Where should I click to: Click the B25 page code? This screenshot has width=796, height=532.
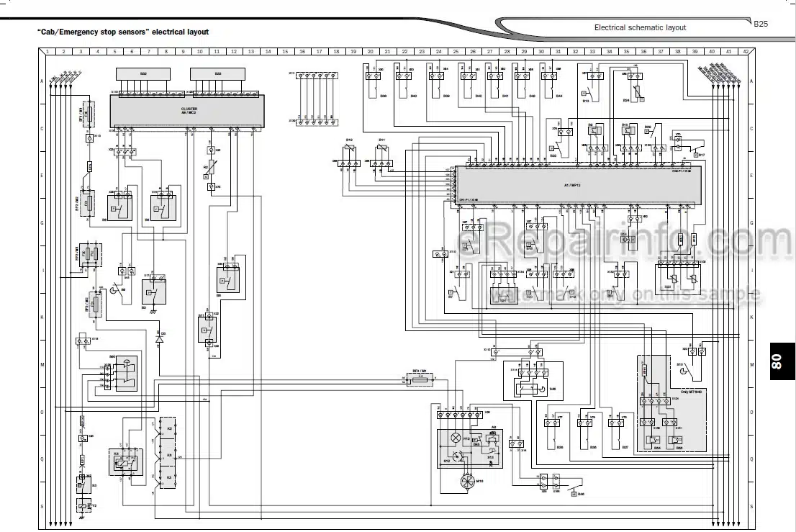[x=761, y=23]
